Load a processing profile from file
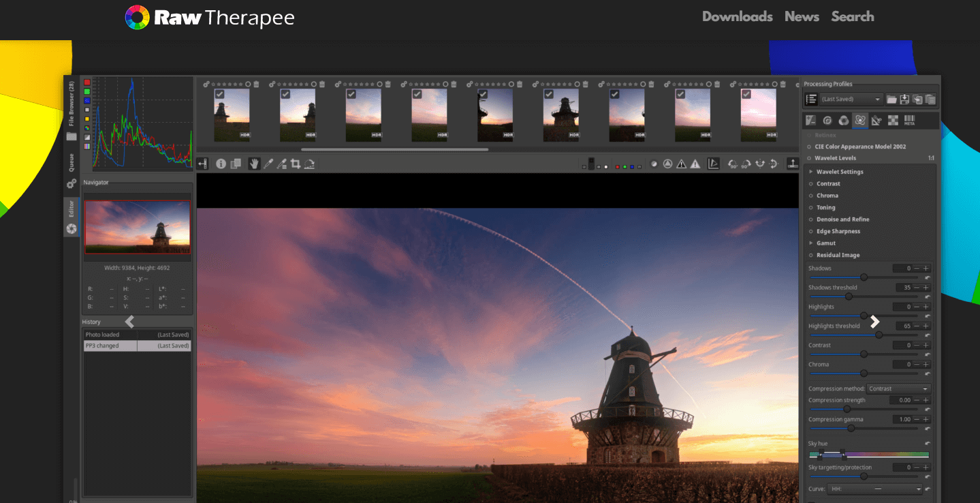This screenshot has width=980, height=503. point(891,100)
